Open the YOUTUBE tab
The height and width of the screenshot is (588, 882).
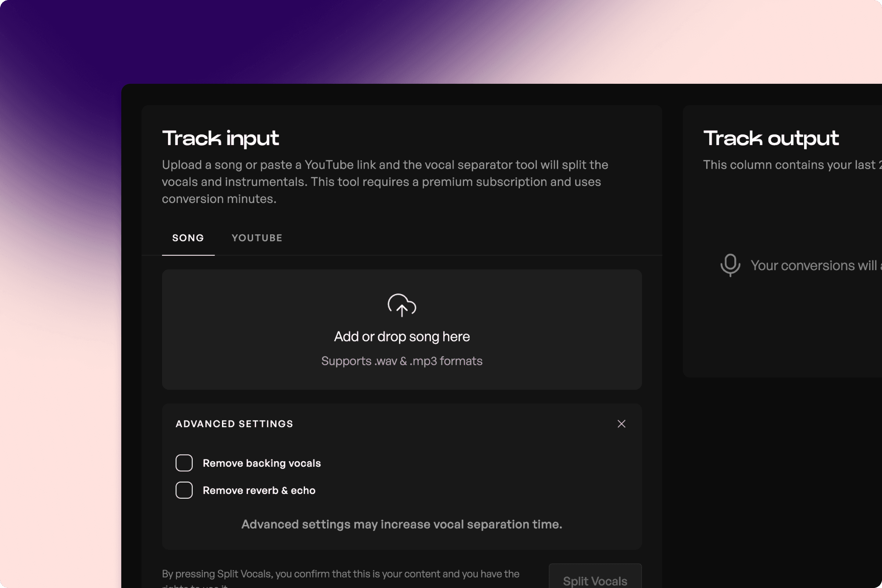[x=257, y=238]
